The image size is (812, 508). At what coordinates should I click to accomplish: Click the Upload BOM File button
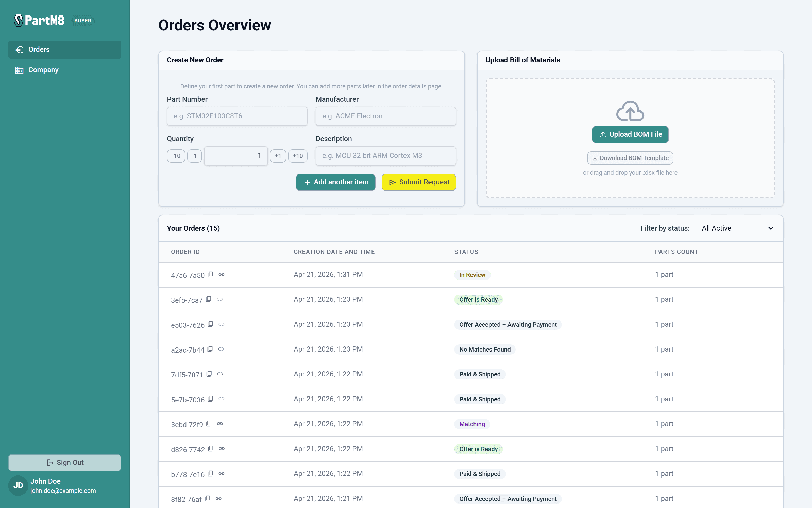tap(630, 134)
